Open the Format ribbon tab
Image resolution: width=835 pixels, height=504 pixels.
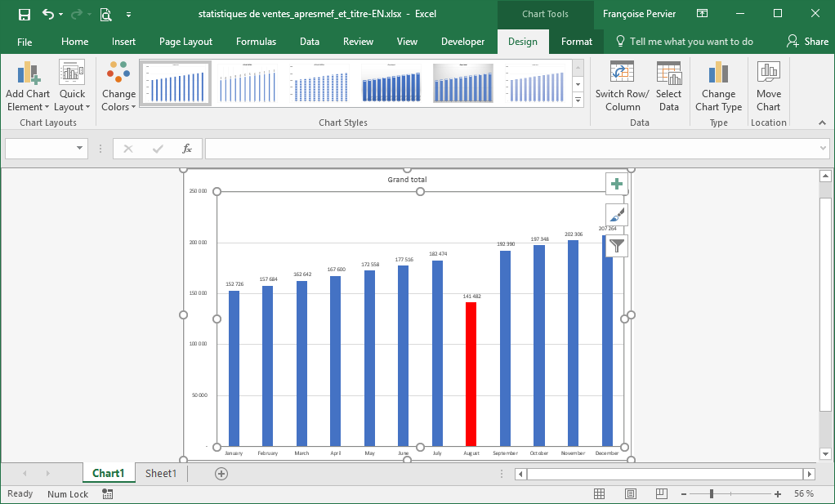point(576,42)
